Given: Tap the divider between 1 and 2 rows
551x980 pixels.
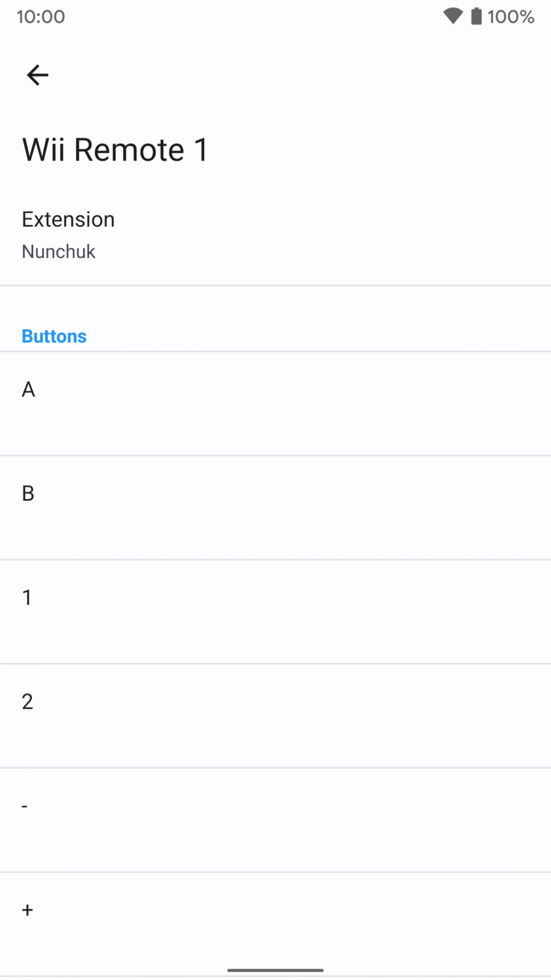Looking at the screenshot, I should [275, 664].
